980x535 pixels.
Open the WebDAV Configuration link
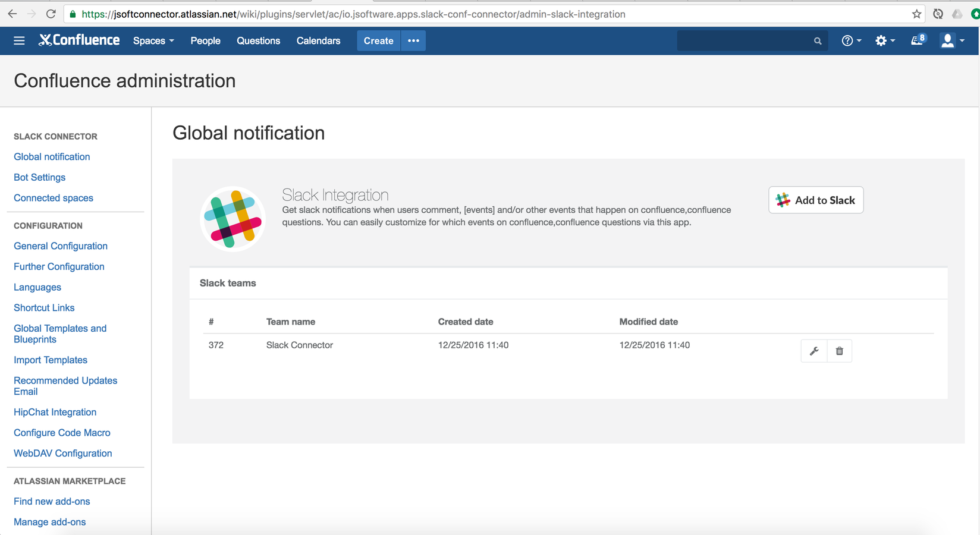coord(62,453)
